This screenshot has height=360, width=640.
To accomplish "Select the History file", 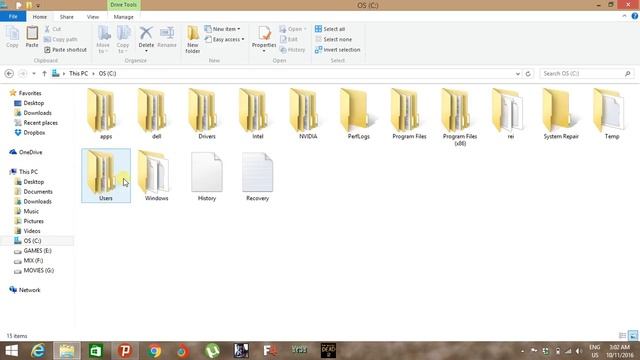I will 207,176.
